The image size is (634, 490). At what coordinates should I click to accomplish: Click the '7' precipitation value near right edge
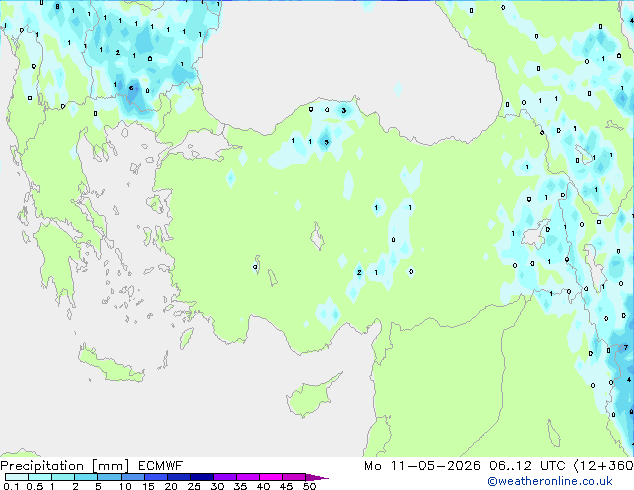click(626, 348)
